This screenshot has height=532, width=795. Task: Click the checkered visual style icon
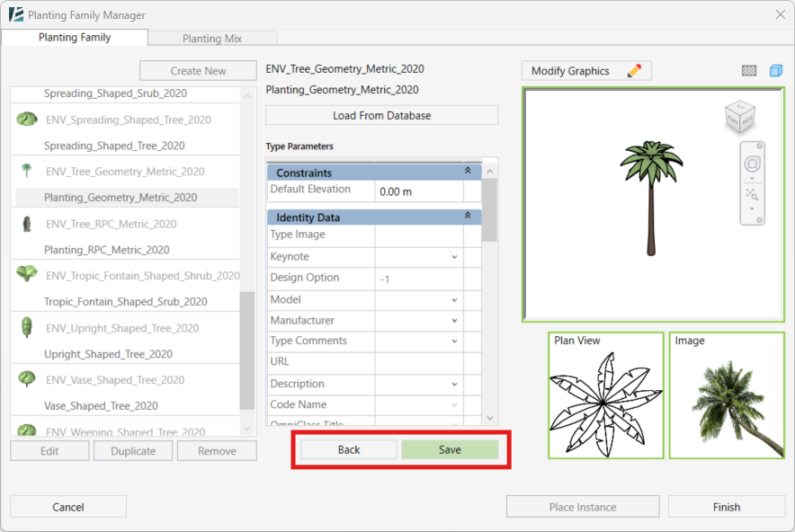(748, 71)
